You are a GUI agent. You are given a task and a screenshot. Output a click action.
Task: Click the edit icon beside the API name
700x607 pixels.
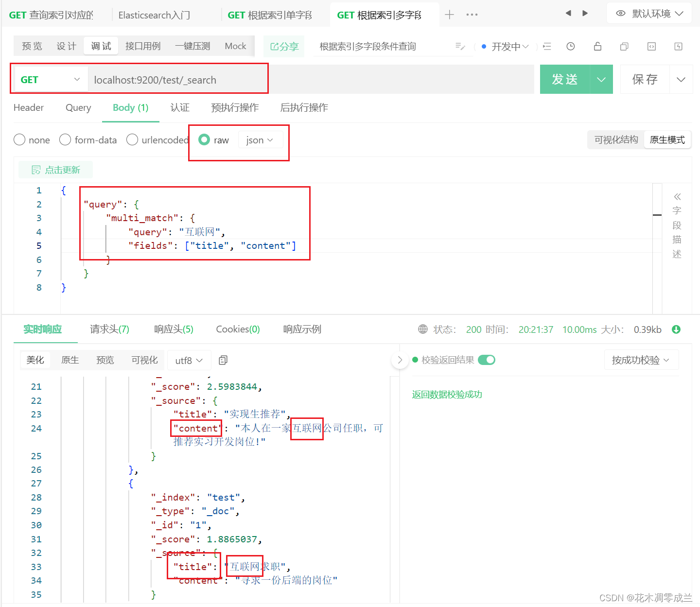pyautogui.click(x=460, y=46)
